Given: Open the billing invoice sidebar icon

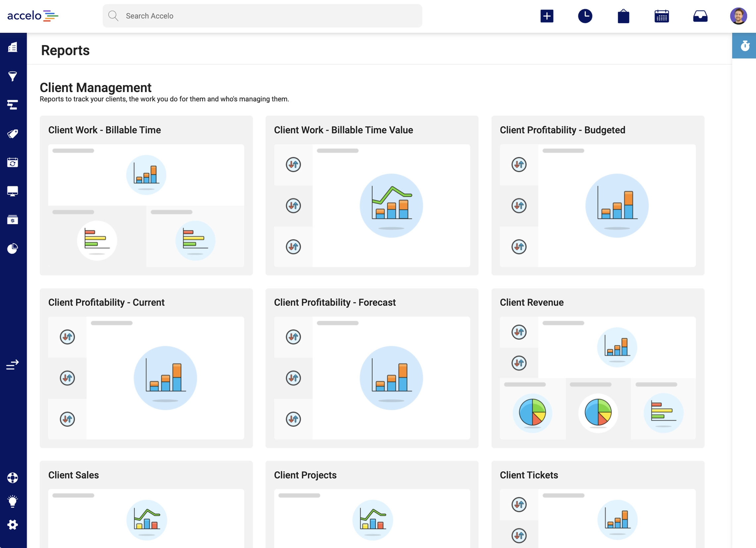Looking at the screenshot, I should click(x=13, y=220).
